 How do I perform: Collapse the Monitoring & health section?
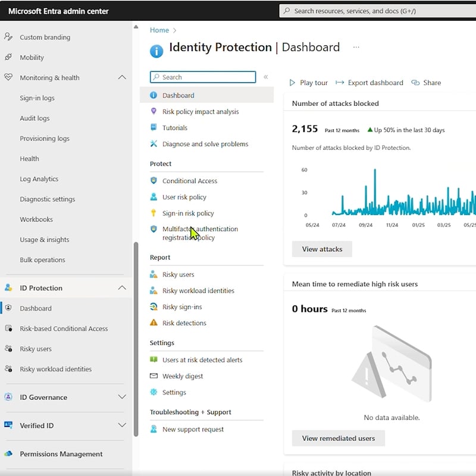122,77
